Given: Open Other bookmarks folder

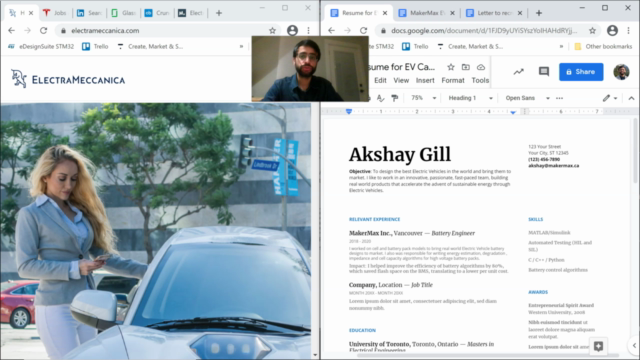Looking at the screenshot, I should click(x=603, y=47).
